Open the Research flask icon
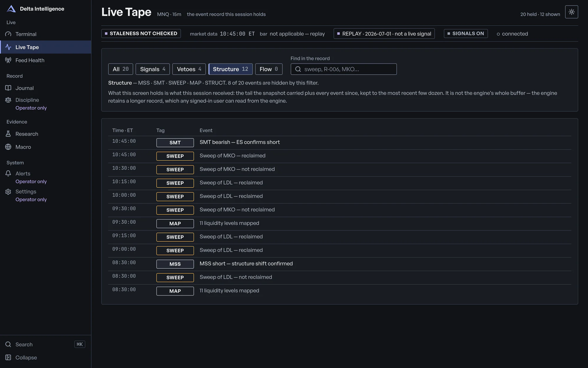The height and width of the screenshot is (368, 588). point(8,134)
